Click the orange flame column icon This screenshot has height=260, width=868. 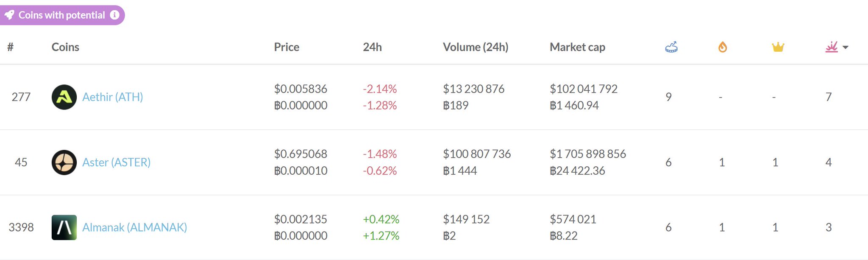[723, 47]
